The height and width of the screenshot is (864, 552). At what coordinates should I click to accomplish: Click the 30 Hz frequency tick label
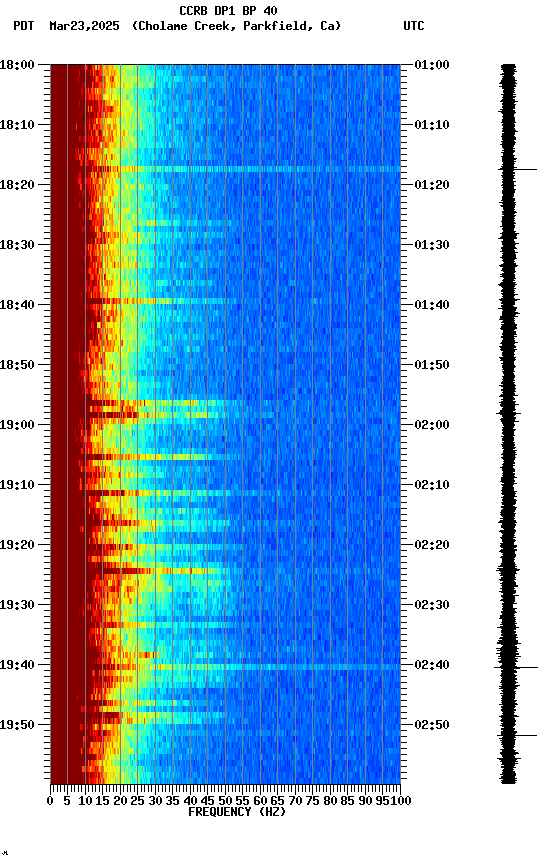click(155, 801)
